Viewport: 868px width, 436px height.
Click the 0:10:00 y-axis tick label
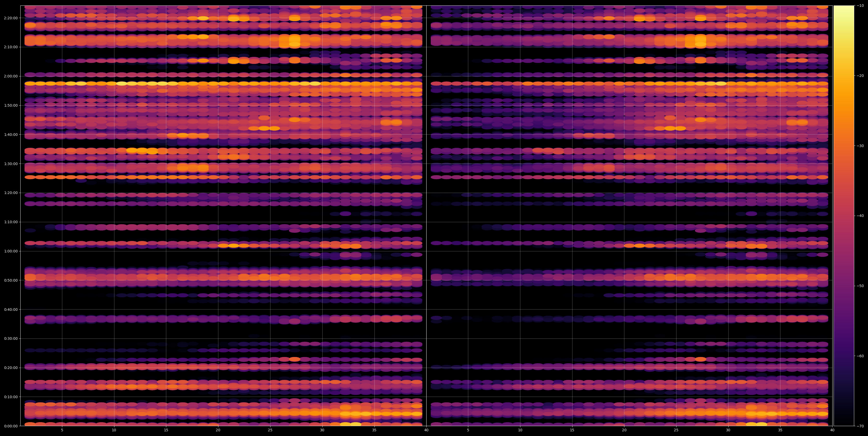pyautogui.click(x=11, y=397)
